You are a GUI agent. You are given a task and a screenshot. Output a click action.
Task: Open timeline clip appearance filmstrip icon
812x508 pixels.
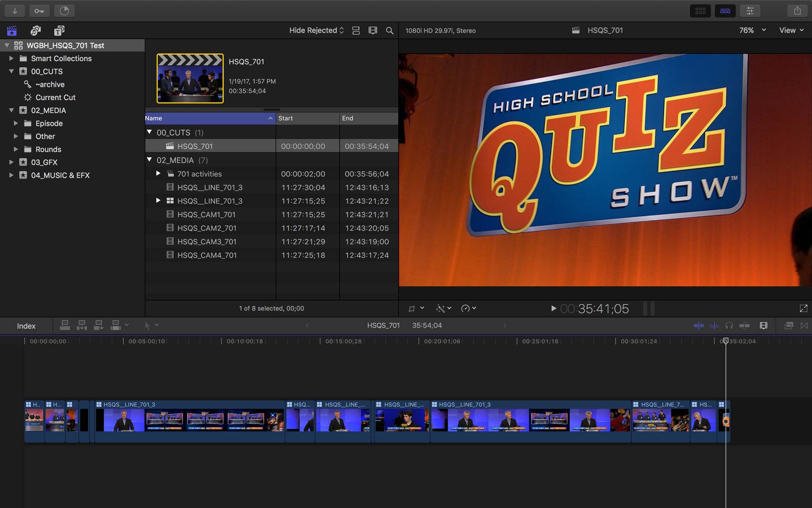764,326
